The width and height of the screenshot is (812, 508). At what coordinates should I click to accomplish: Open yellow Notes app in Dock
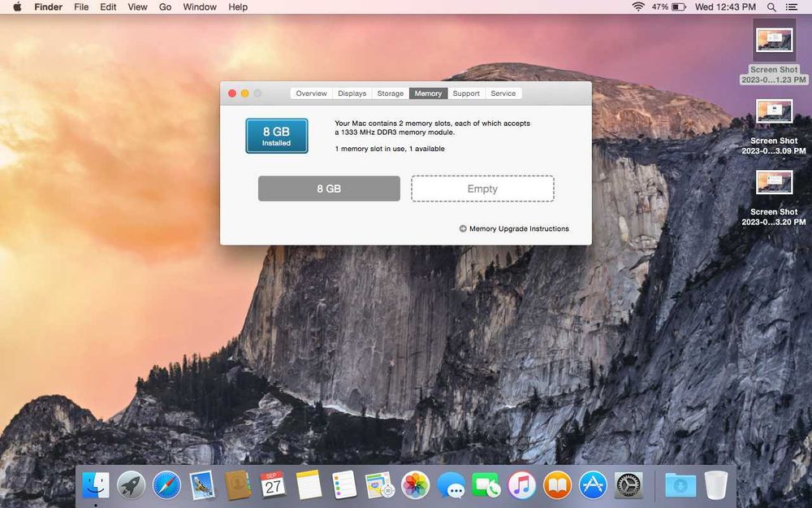[x=309, y=485]
